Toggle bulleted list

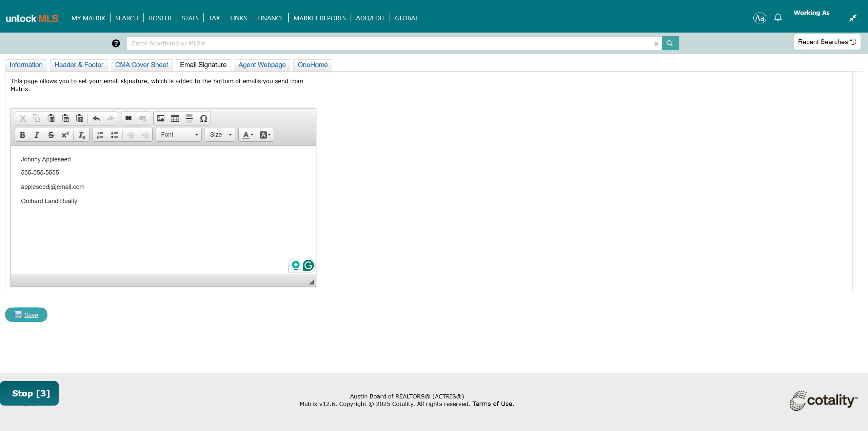pyautogui.click(x=115, y=135)
